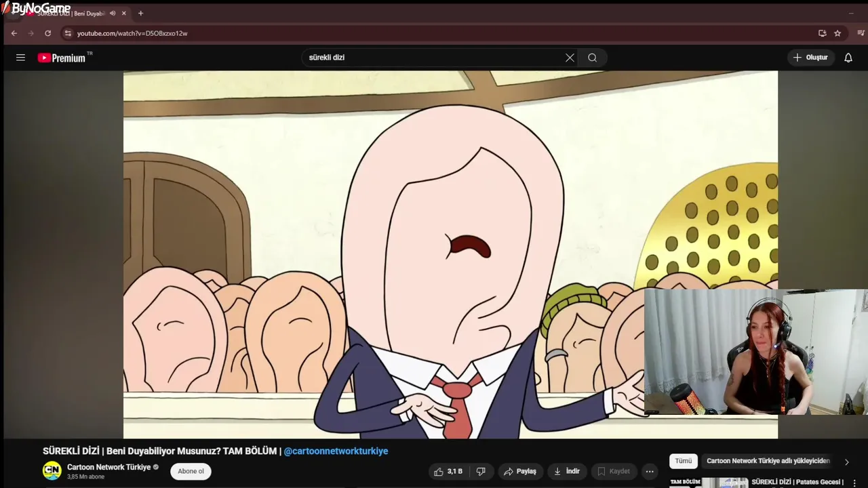Save video with Kaydet button
This screenshot has height=488, width=868.
click(614, 472)
